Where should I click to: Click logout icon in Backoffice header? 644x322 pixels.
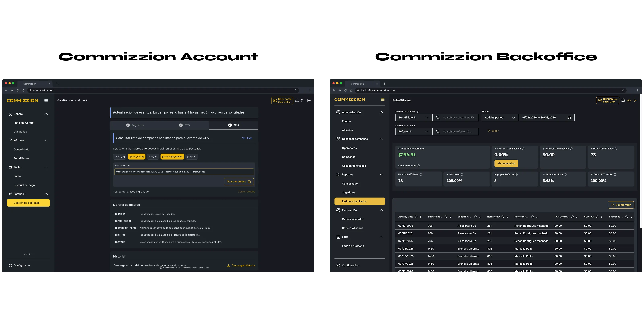tap(635, 100)
